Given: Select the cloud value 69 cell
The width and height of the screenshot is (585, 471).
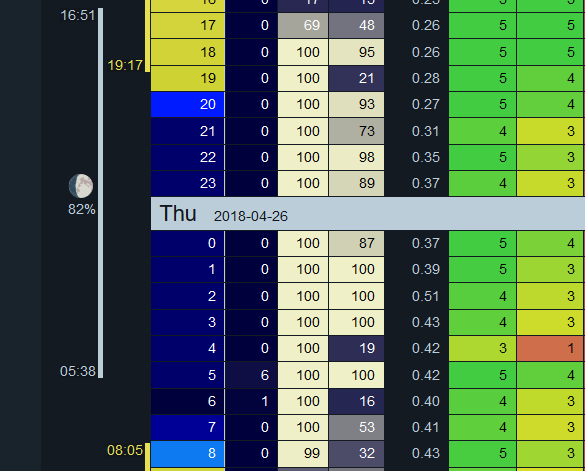Looking at the screenshot, I should click(x=303, y=25).
